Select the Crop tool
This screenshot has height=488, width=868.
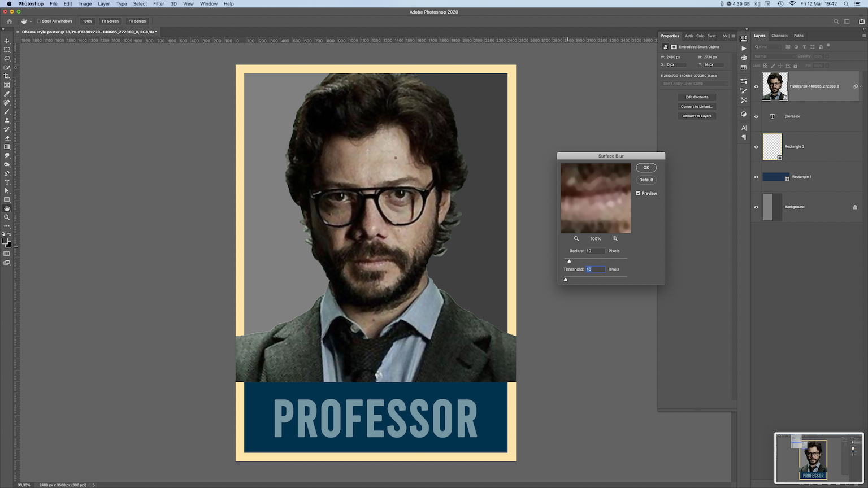tap(7, 76)
